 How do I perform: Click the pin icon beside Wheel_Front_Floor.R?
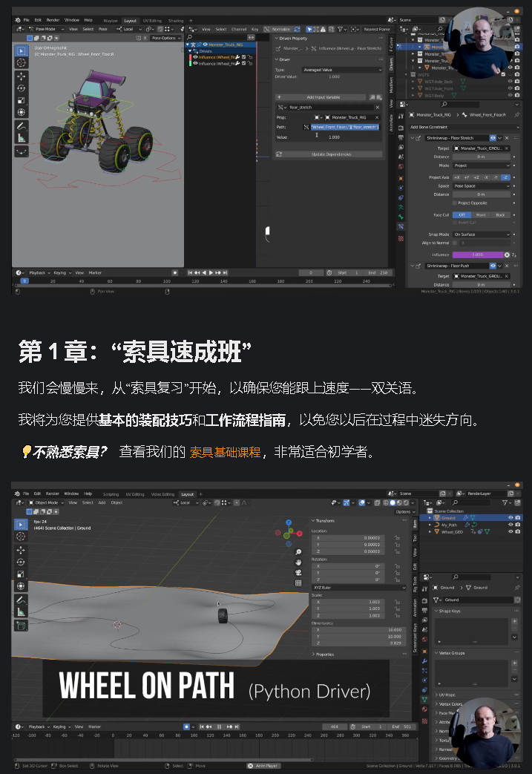pos(516,114)
